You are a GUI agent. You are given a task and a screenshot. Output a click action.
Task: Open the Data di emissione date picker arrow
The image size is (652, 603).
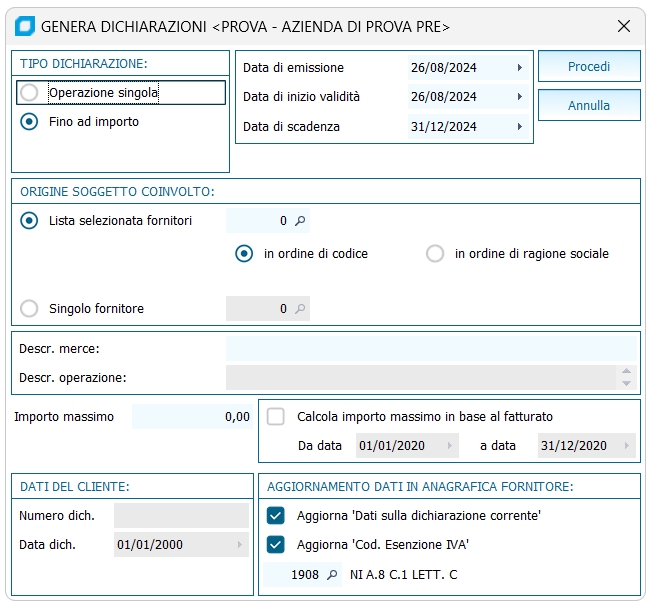click(520, 68)
